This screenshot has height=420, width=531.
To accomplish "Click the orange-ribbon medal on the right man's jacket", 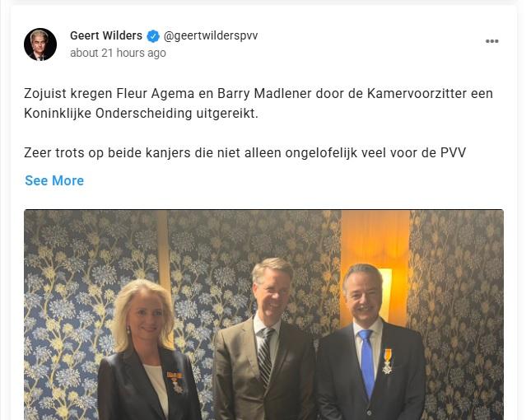I will pyautogui.click(x=387, y=362).
